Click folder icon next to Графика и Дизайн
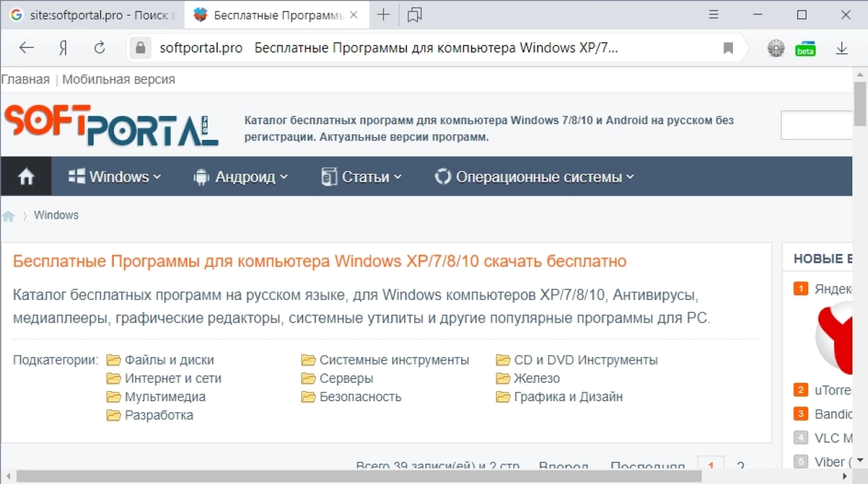Screen dimensions: 868x484 coord(503,396)
